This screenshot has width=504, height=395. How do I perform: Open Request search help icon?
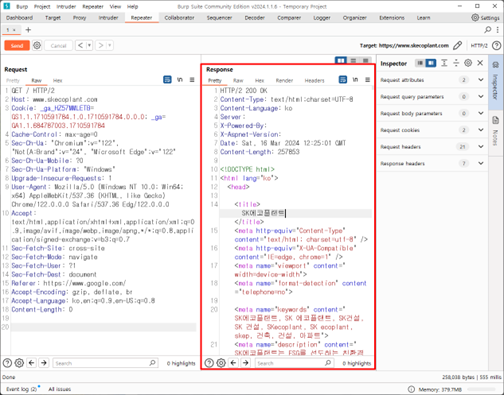pos(7,363)
